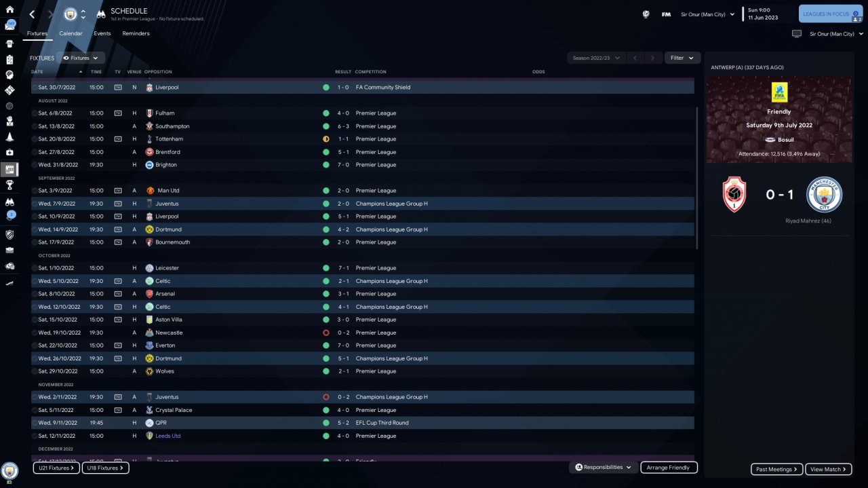The width and height of the screenshot is (868, 488).
Task: Expand Sir Onur dropdown beside monitor icon
Action: tap(836, 33)
